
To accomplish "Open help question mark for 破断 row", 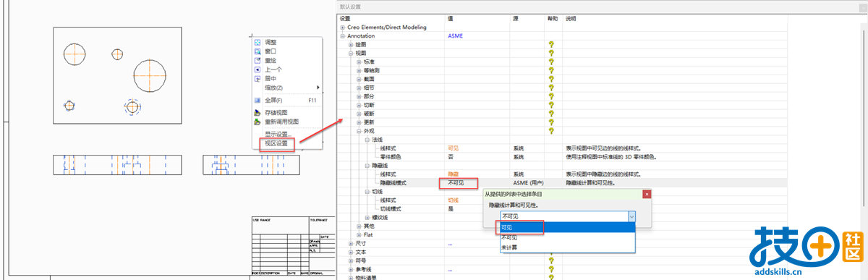I will point(552,114).
